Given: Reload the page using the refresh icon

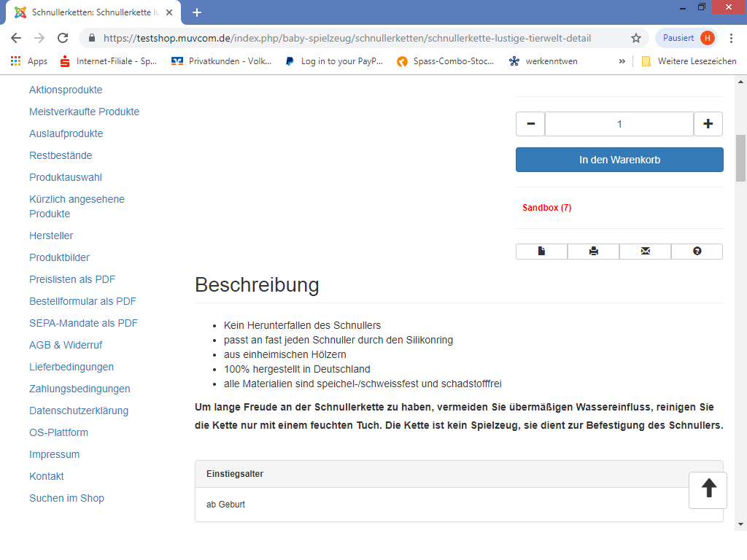Looking at the screenshot, I should 63,38.
